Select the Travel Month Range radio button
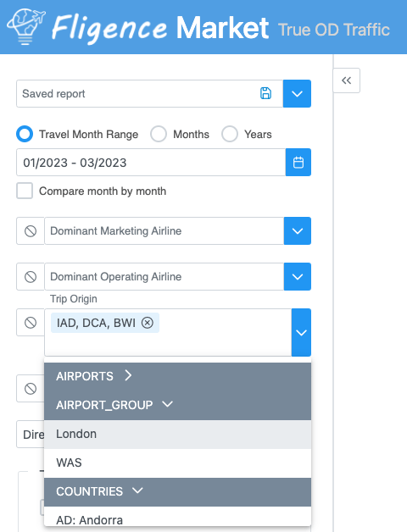This screenshot has width=407, height=532. [25, 134]
